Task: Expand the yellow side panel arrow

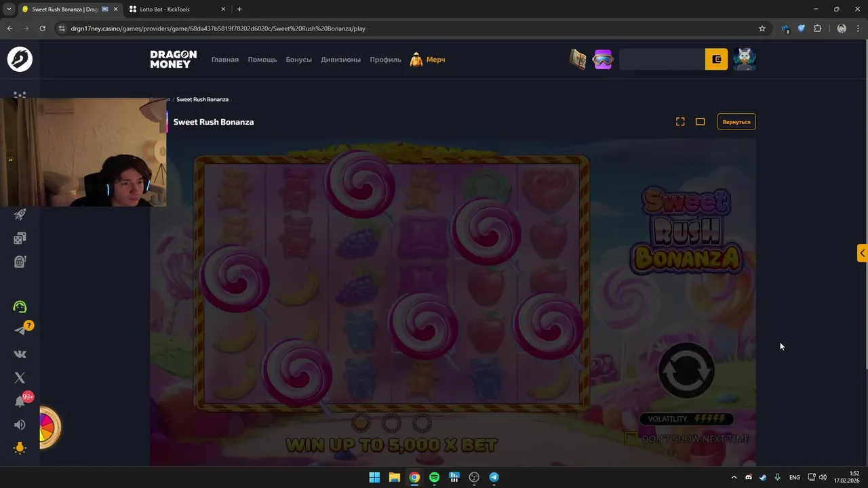Action: click(862, 253)
